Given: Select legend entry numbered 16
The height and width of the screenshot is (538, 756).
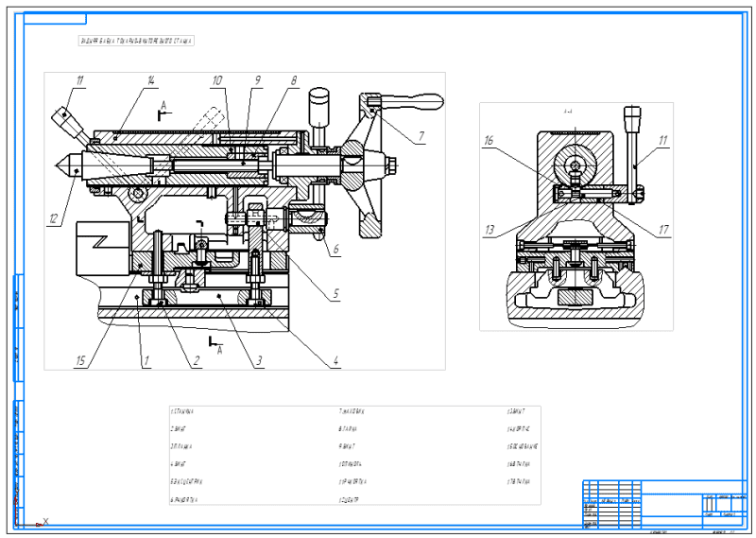Looking at the screenshot, I should (518, 464).
